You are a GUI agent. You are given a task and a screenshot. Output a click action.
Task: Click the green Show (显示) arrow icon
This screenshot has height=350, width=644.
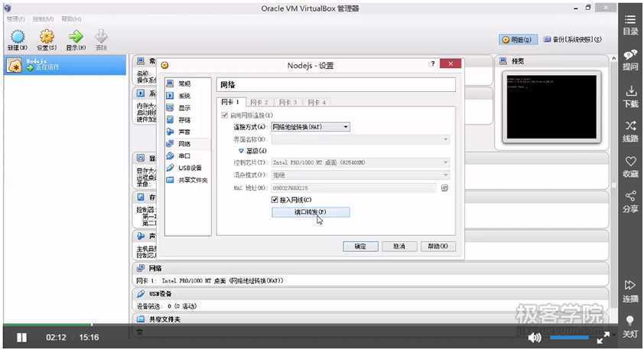76,37
